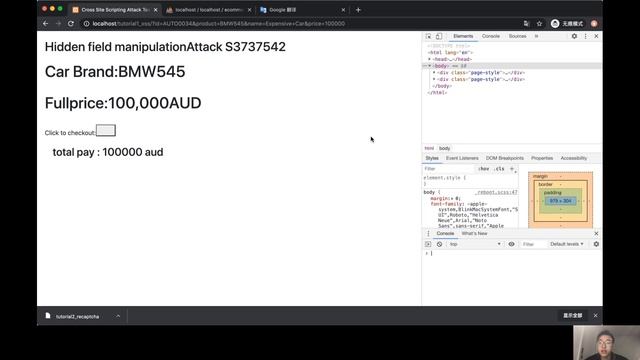Close the downloads bar
This screenshot has height=360, width=640.
tap(596, 316)
